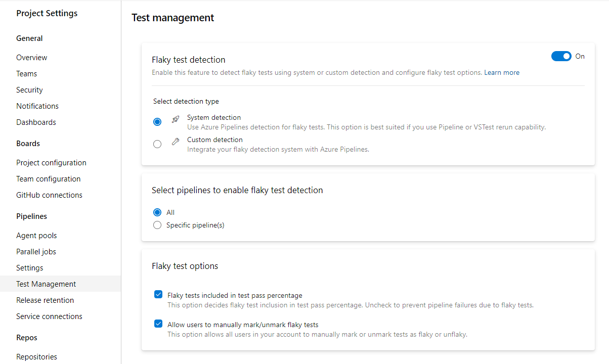The image size is (609, 364).
Task: Uncheck Allow users to manually mark/unmark flaky tests
Action: 158,324
